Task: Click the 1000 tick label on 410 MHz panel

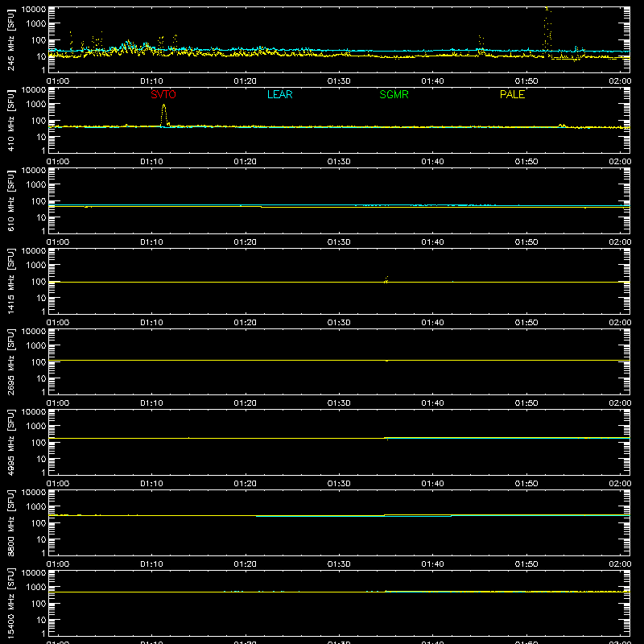Action: [x=36, y=105]
